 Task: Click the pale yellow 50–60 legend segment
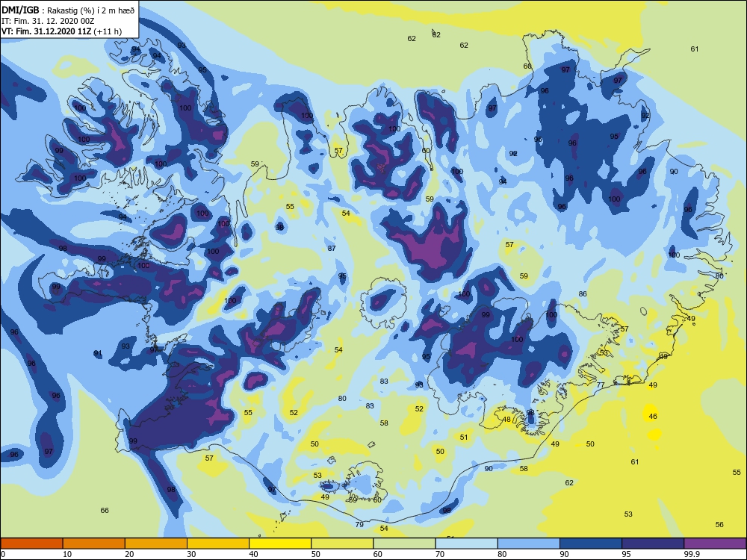coord(342,544)
